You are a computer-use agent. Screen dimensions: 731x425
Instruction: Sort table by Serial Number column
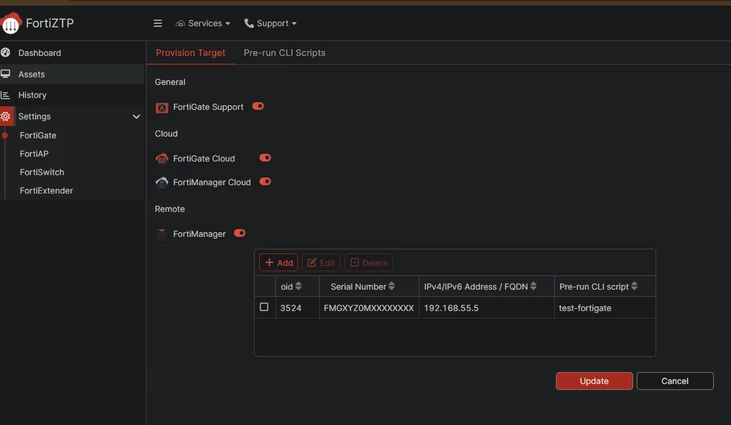(392, 286)
